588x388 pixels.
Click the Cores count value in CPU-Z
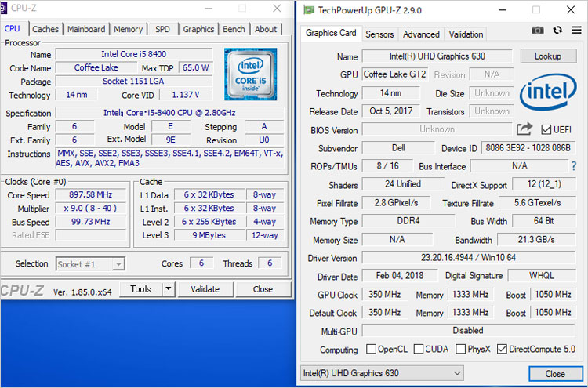coord(201,263)
